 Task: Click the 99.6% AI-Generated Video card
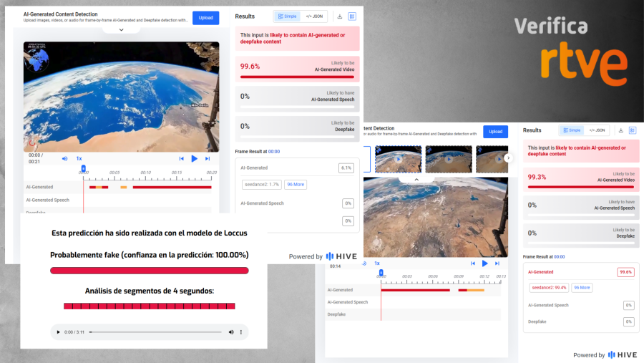(x=298, y=69)
